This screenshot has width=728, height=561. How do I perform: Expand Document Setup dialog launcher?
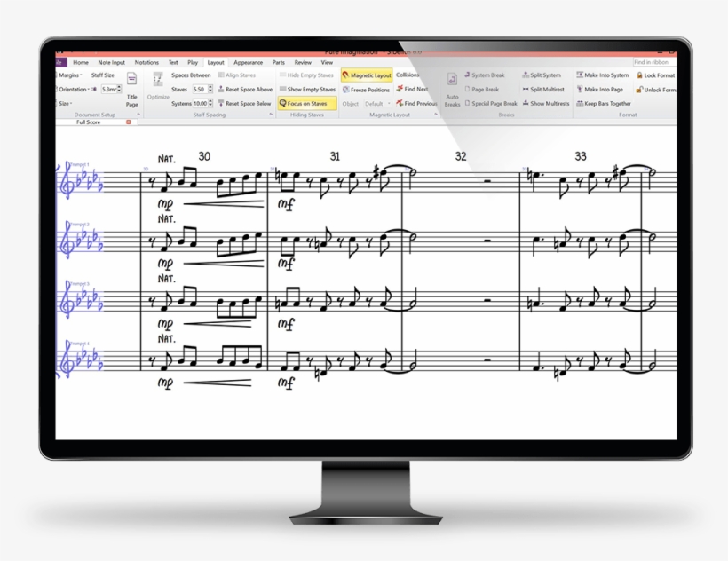click(x=138, y=115)
